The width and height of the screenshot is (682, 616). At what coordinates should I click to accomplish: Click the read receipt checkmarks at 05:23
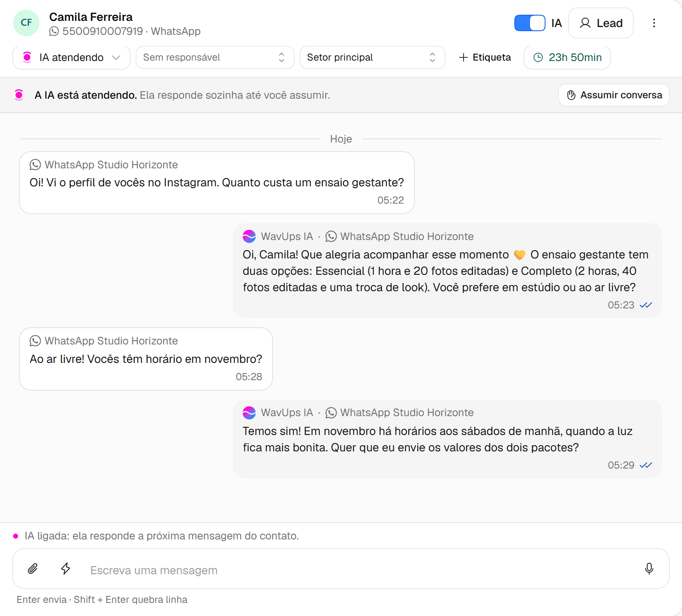pyautogui.click(x=646, y=305)
